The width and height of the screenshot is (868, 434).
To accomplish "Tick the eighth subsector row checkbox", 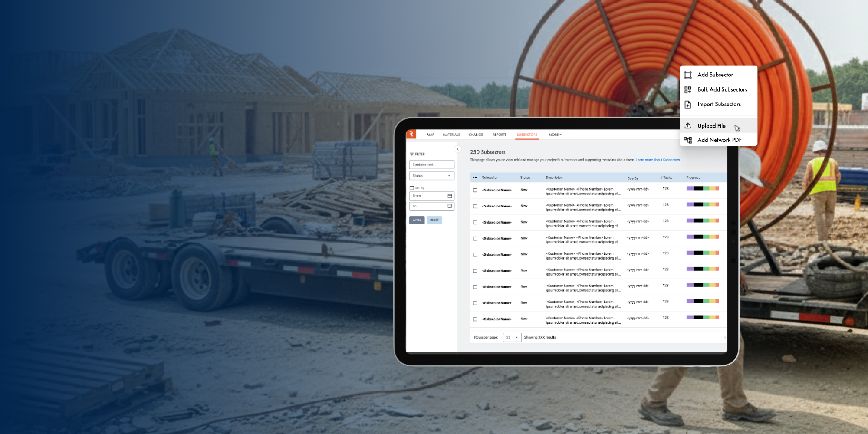I will (475, 303).
